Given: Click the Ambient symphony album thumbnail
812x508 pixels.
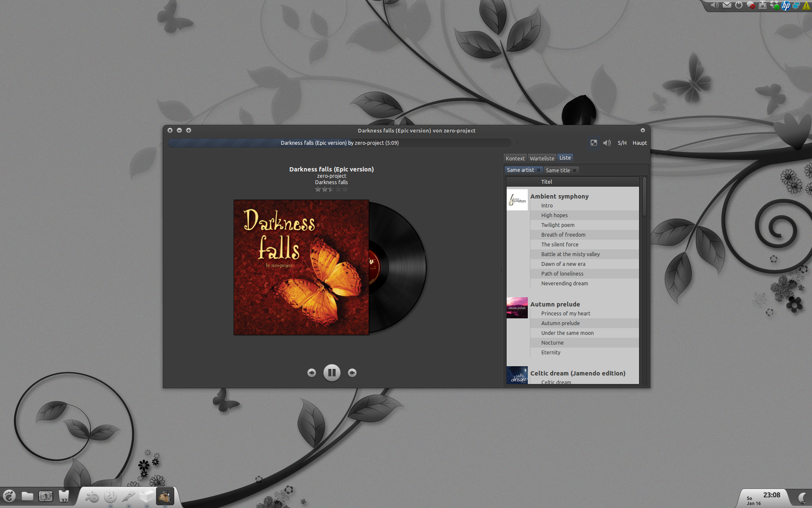Looking at the screenshot, I should pos(517,200).
